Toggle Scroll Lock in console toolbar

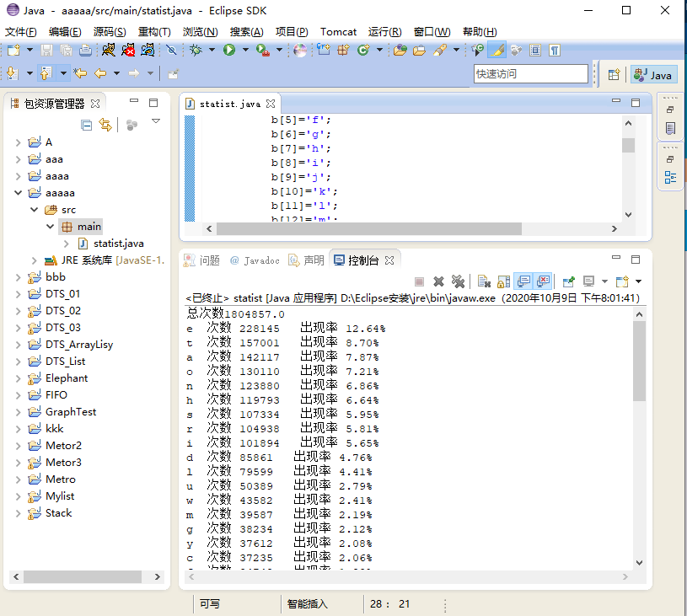click(504, 281)
